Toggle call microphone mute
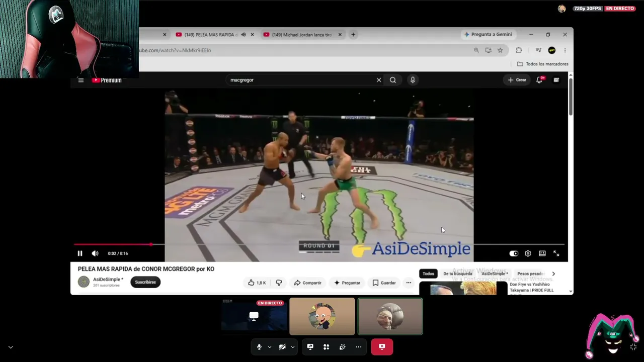Image resolution: width=644 pixels, height=362 pixels. click(x=259, y=347)
